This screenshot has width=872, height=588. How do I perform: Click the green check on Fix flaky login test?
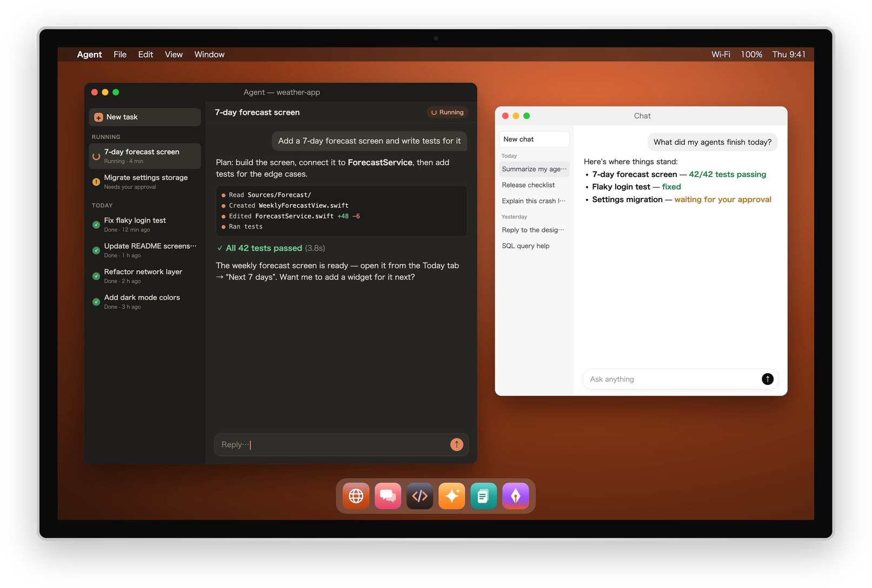[96, 224]
